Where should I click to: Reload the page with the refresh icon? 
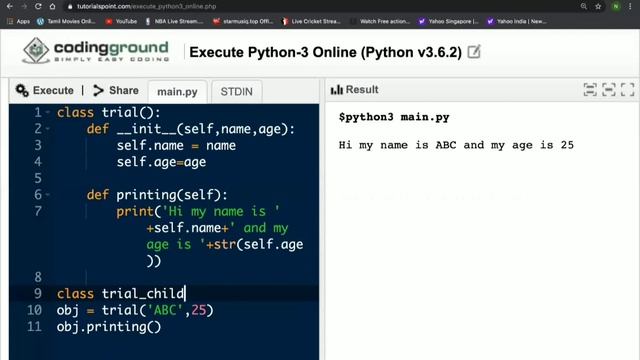[38, 7]
